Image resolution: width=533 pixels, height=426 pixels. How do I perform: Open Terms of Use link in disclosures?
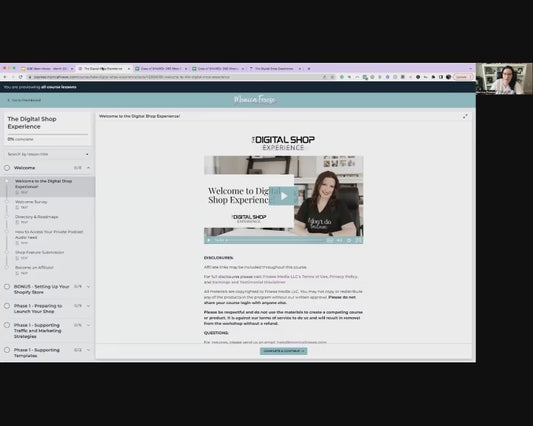point(295,277)
